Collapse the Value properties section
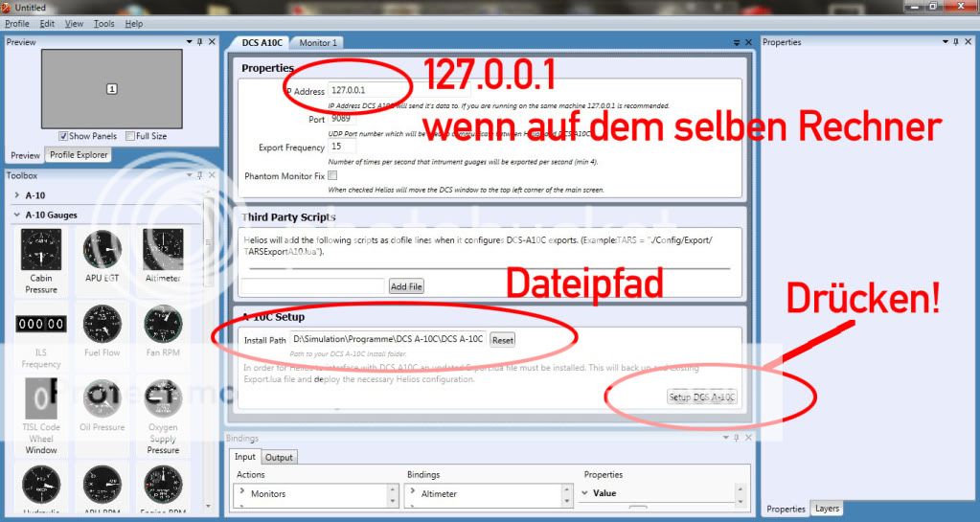This screenshot has width=980, height=522. (x=585, y=492)
